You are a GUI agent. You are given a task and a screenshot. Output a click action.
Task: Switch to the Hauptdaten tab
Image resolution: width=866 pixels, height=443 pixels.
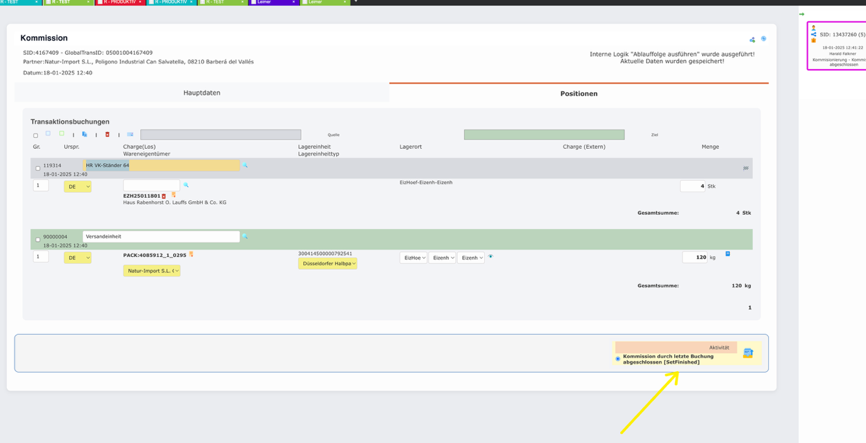(x=201, y=93)
